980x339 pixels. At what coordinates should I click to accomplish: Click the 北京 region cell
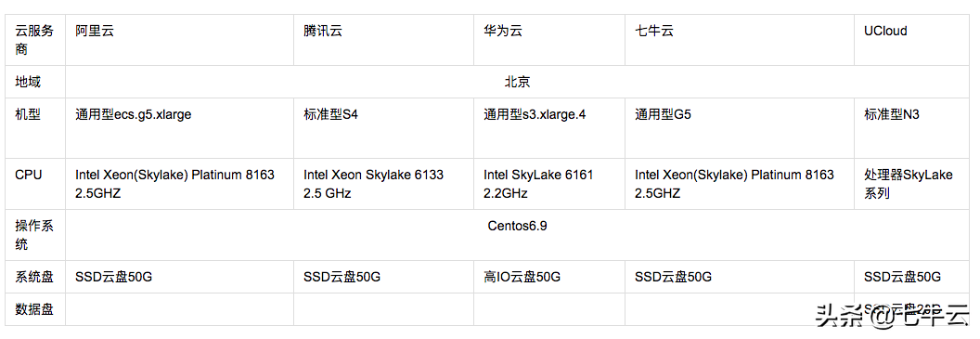click(x=518, y=82)
